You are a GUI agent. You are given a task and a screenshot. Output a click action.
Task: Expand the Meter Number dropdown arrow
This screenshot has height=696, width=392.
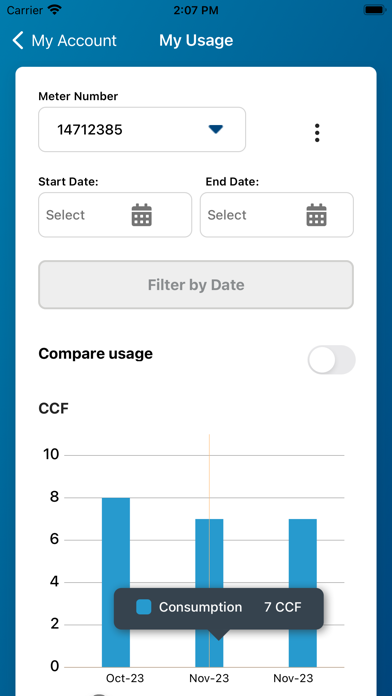(x=216, y=129)
